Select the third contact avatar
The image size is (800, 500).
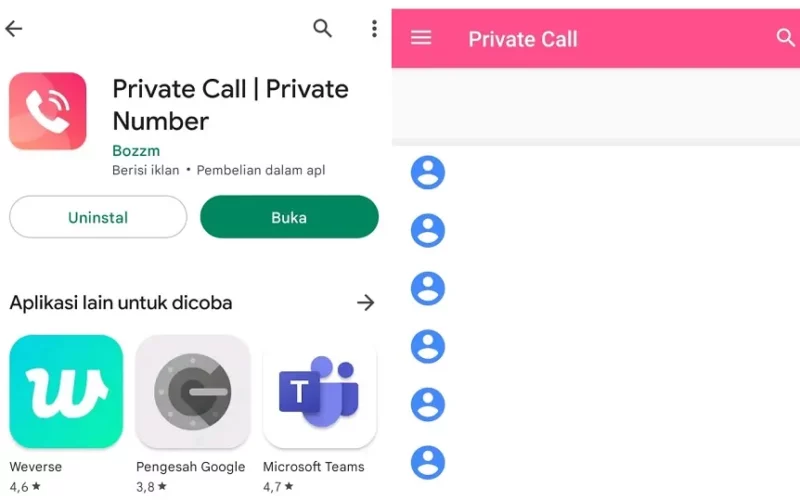pyautogui.click(x=428, y=289)
